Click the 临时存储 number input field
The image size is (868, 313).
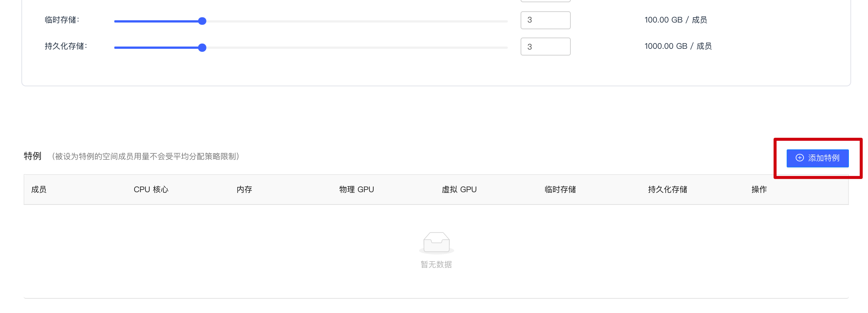545,20
